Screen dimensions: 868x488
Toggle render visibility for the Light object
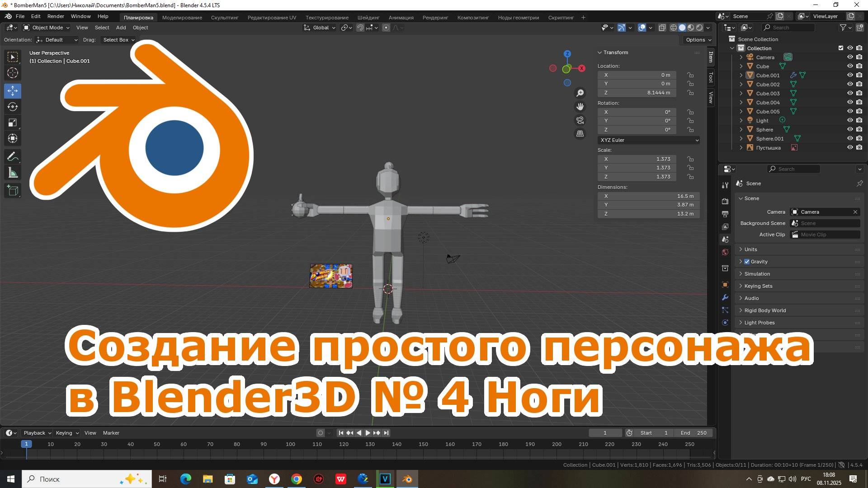pyautogui.click(x=859, y=120)
